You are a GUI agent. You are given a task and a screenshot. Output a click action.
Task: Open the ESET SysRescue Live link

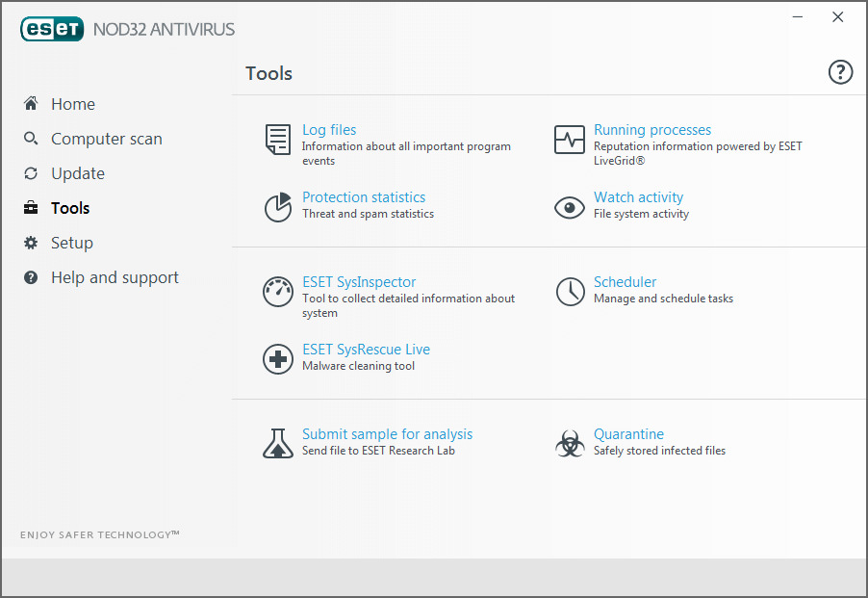pyautogui.click(x=367, y=350)
